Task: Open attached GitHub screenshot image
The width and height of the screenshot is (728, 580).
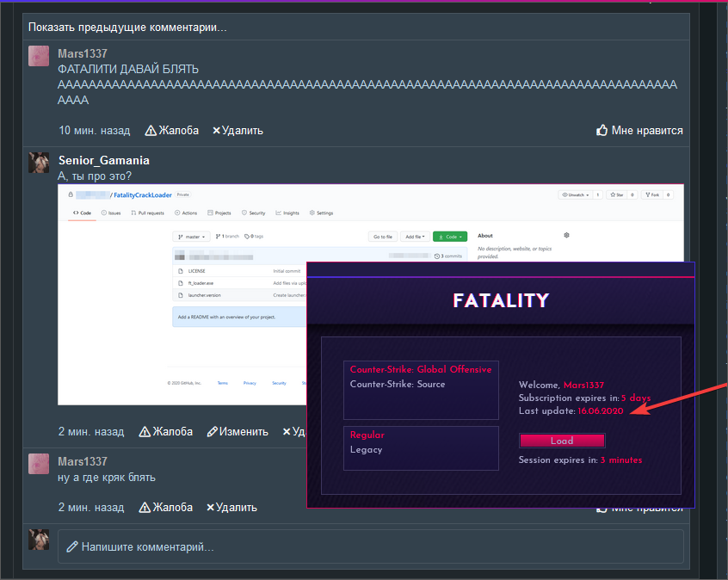Action: point(182,294)
